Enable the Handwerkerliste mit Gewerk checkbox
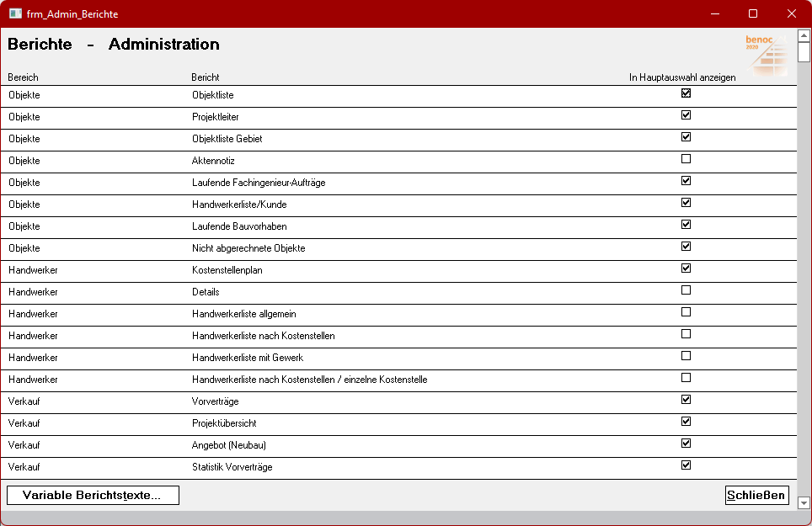Viewport: 812px width, 526px height. 686,355
